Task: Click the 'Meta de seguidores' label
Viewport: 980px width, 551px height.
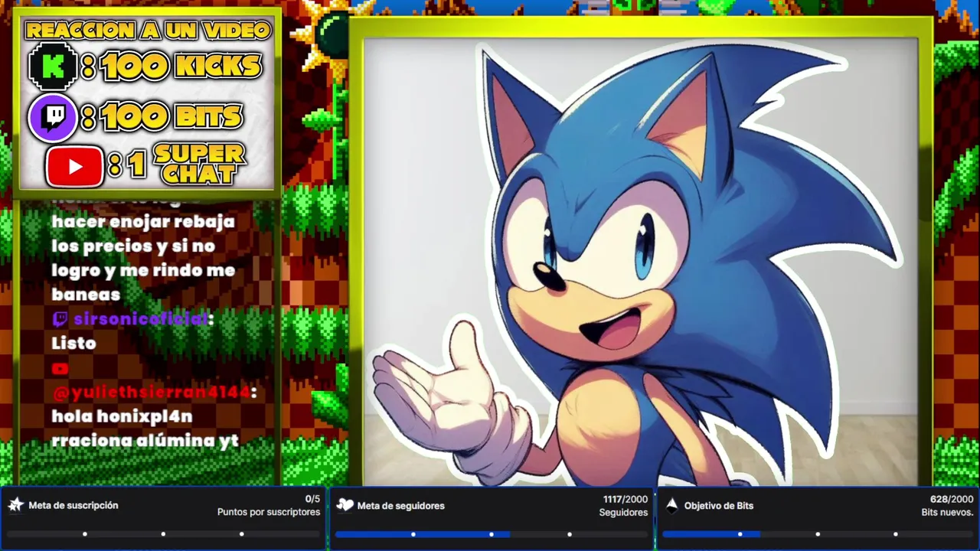Action: (x=400, y=506)
